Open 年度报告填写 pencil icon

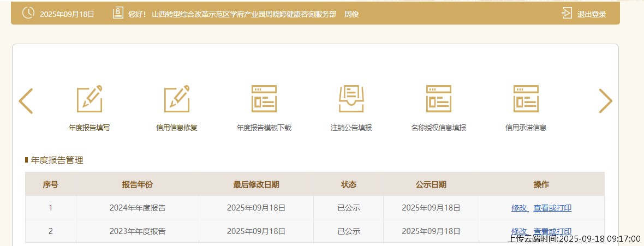[89, 99]
